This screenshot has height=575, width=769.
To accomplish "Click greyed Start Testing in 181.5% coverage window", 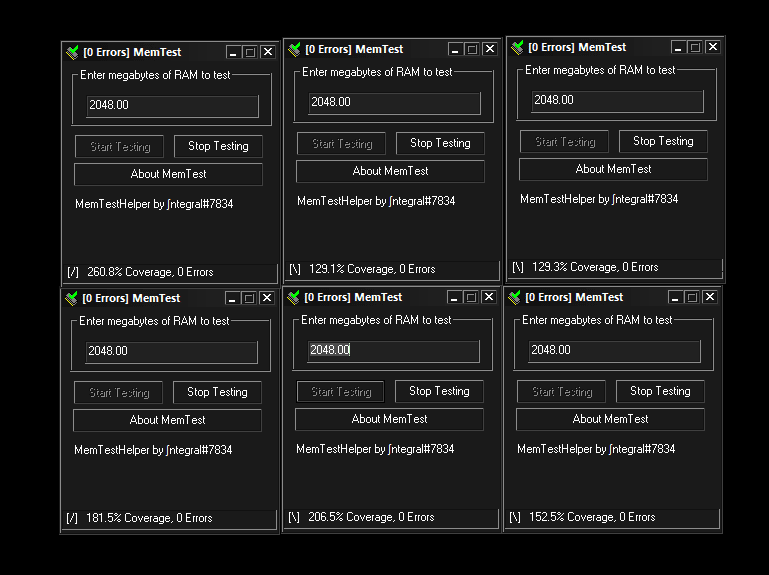I will coord(119,392).
